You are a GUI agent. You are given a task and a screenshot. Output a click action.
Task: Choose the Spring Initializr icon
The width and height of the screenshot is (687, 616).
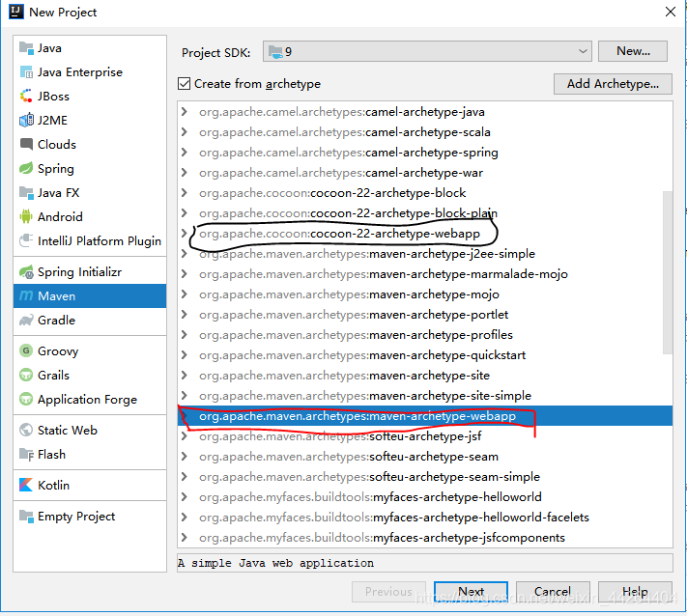coord(26,272)
